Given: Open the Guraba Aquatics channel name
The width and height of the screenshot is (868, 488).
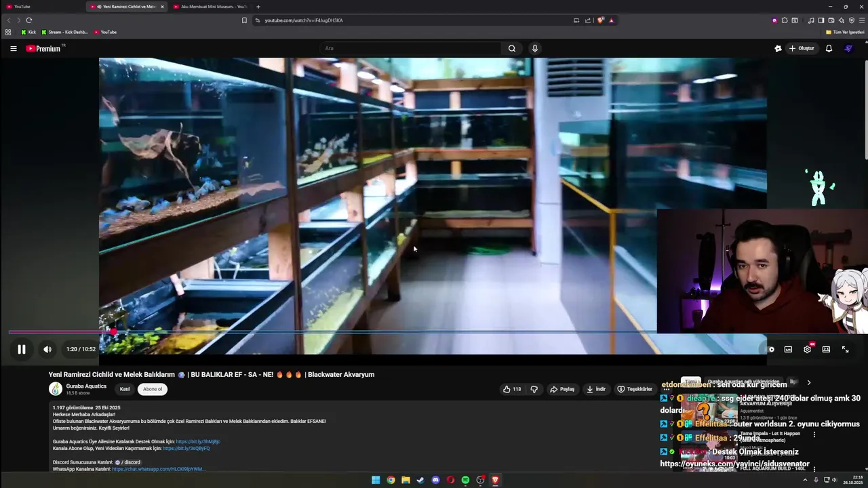Looking at the screenshot, I should click(86, 386).
